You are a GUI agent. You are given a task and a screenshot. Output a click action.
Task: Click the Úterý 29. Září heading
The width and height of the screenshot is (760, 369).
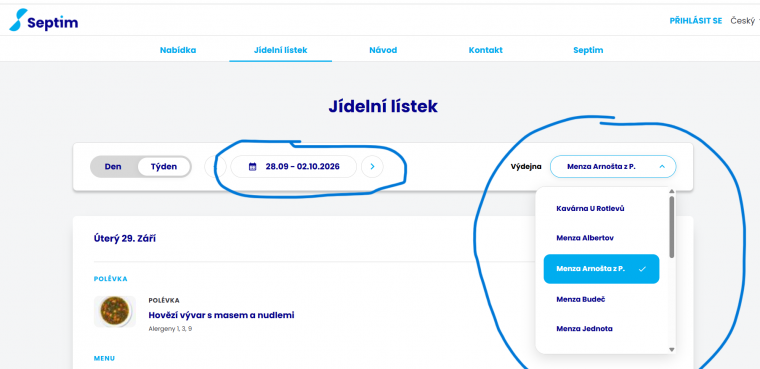[x=125, y=239]
